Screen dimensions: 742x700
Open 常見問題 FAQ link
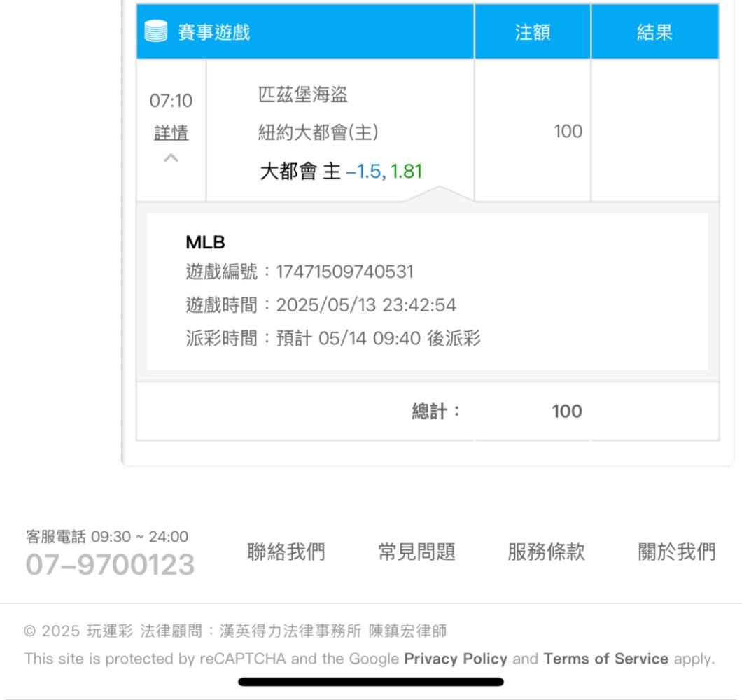coord(416,552)
